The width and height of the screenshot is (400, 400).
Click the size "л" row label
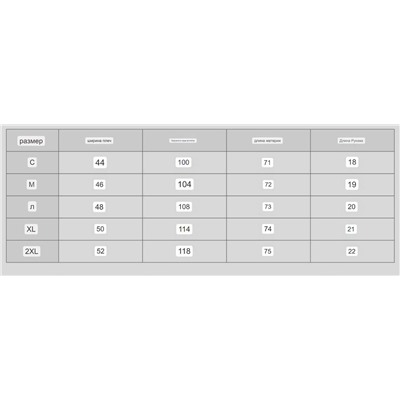tap(32, 207)
